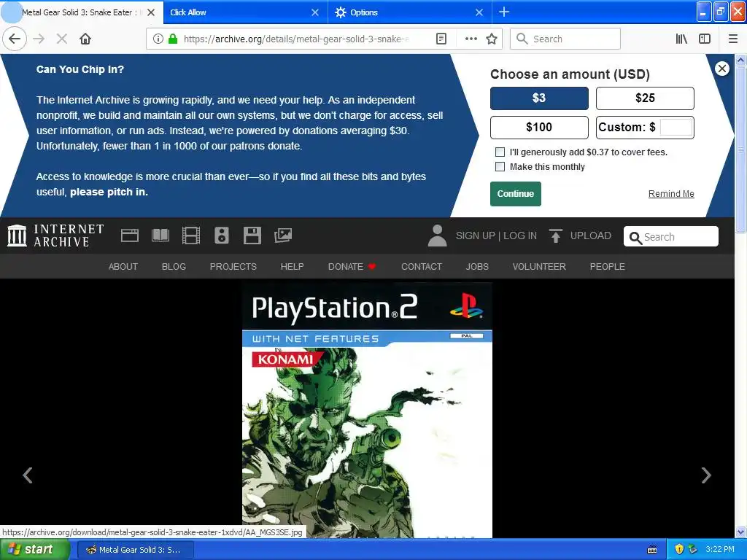This screenshot has height=560, width=747.
Task: Click the green Continue button
Action: tap(516, 194)
